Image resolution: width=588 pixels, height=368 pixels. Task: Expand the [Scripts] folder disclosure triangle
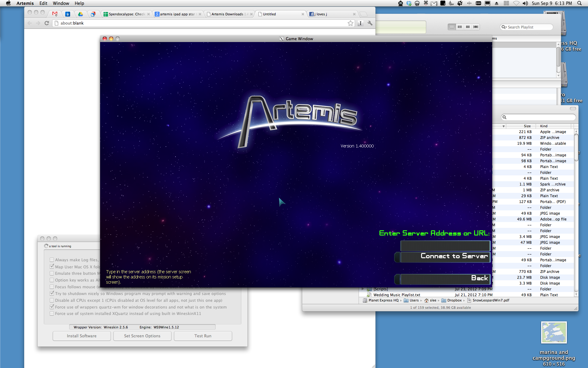pos(363,289)
